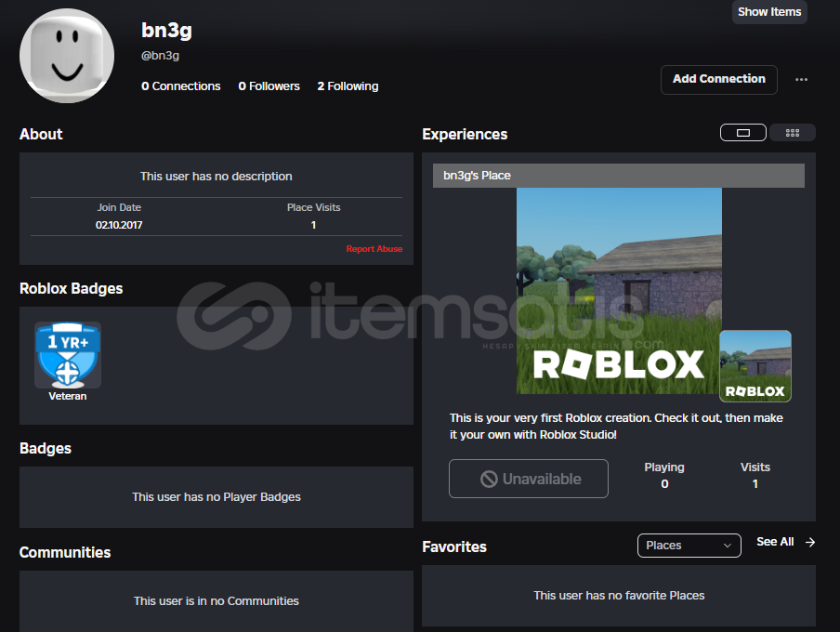Click the Communities section heading
The image size is (840, 632).
pos(65,553)
